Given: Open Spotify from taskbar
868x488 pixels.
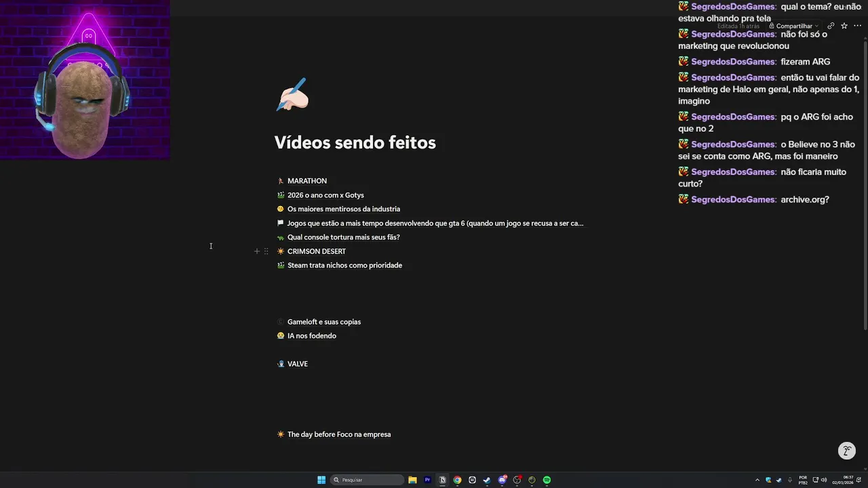Looking at the screenshot, I should (547, 480).
